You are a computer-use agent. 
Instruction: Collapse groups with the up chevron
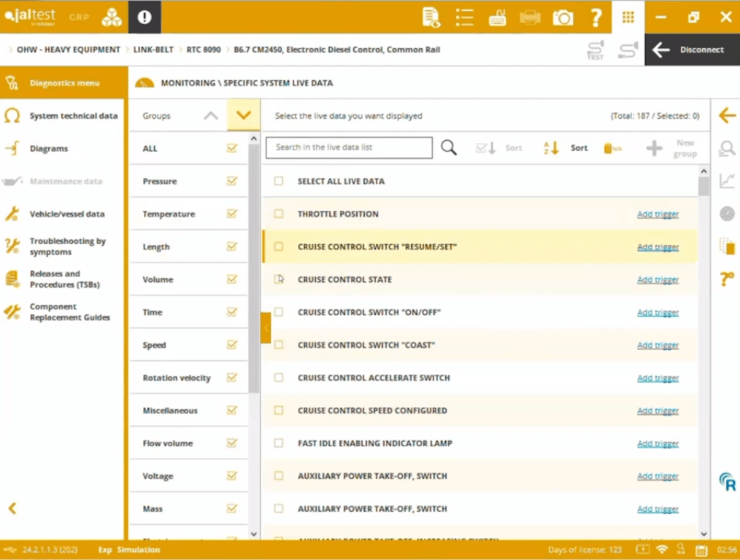pyautogui.click(x=210, y=116)
